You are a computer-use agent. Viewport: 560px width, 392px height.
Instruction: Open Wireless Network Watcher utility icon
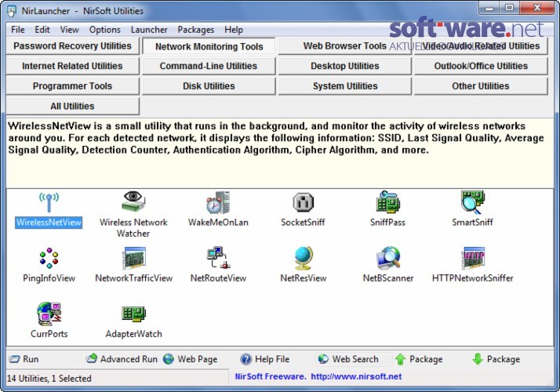point(133,201)
